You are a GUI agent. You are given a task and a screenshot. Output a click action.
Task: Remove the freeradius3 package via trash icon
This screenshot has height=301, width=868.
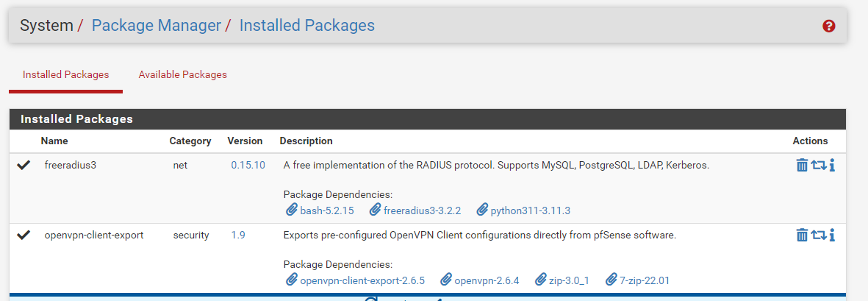[802, 165]
